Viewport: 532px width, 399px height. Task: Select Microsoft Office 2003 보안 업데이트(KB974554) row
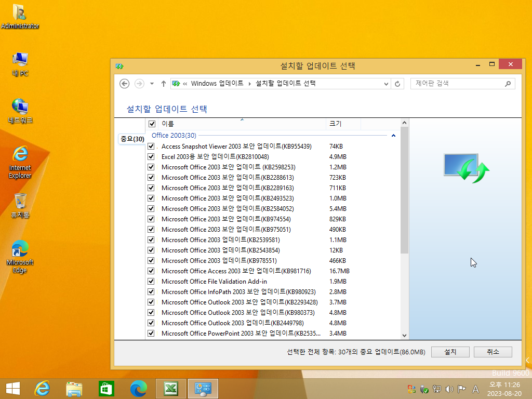(x=273, y=219)
